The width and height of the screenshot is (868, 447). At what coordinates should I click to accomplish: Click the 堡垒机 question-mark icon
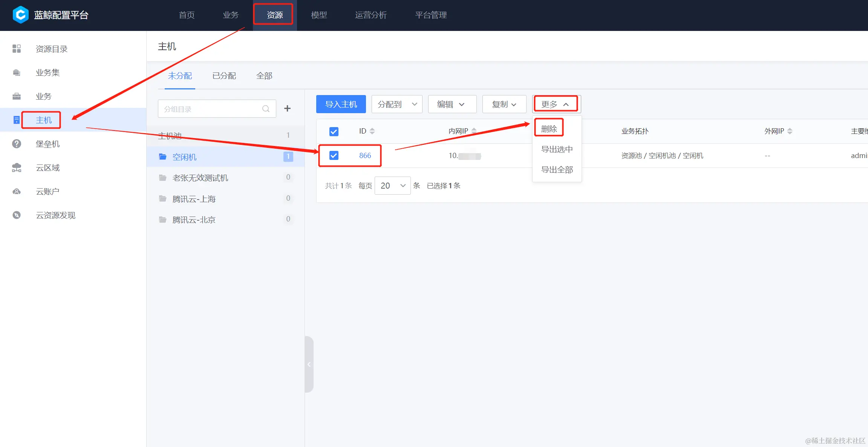coord(17,144)
